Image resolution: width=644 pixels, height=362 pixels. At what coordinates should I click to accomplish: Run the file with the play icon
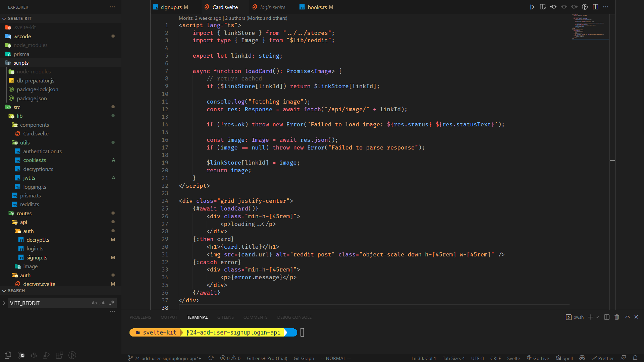(532, 7)
